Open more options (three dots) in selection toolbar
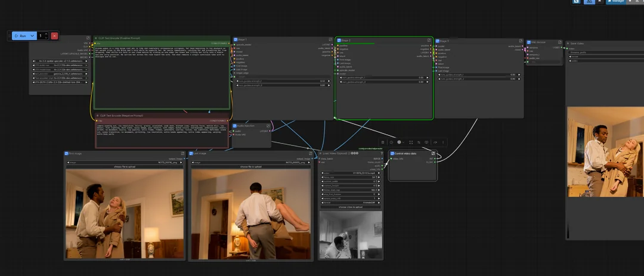 443,142
